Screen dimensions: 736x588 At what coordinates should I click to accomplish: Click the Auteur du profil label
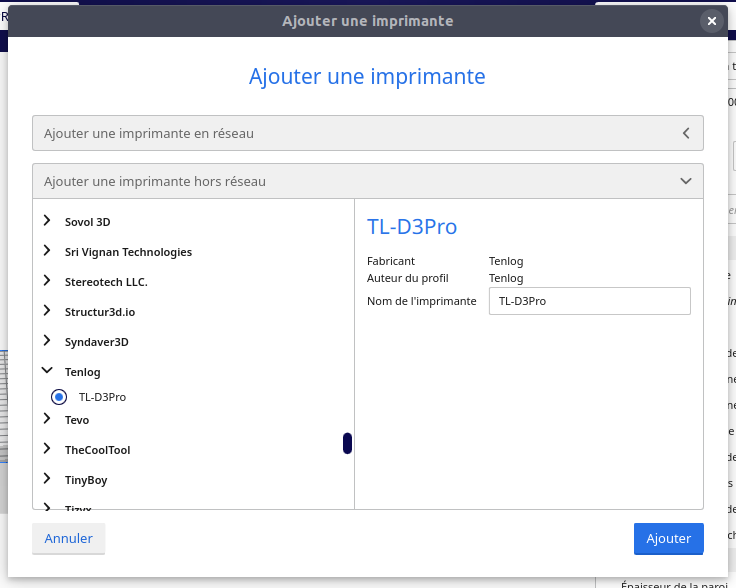(x=407, y=278)
